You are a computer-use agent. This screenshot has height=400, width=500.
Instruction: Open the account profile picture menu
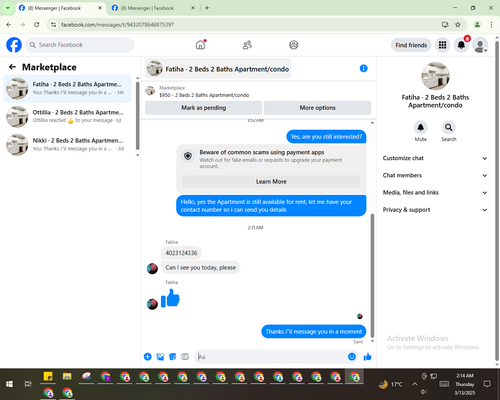click(x=480, y=45)
